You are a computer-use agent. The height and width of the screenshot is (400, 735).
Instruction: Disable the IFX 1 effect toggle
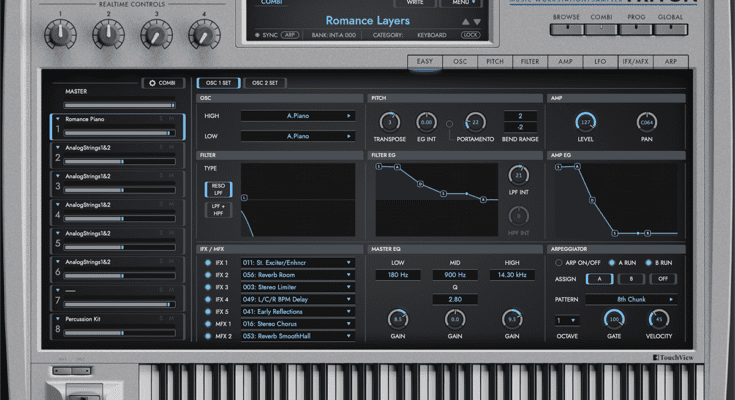pyautogui.click(x=206, y=262)
